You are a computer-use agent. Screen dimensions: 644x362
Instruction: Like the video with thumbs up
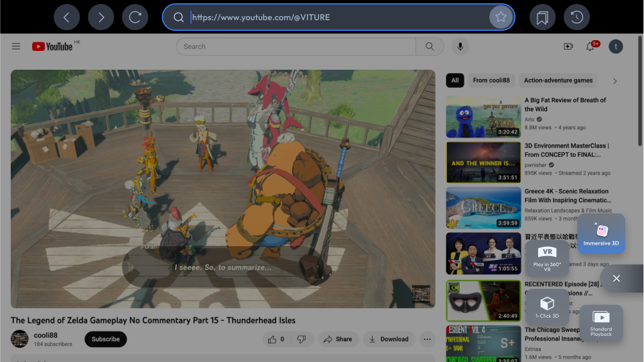[276, 339]
